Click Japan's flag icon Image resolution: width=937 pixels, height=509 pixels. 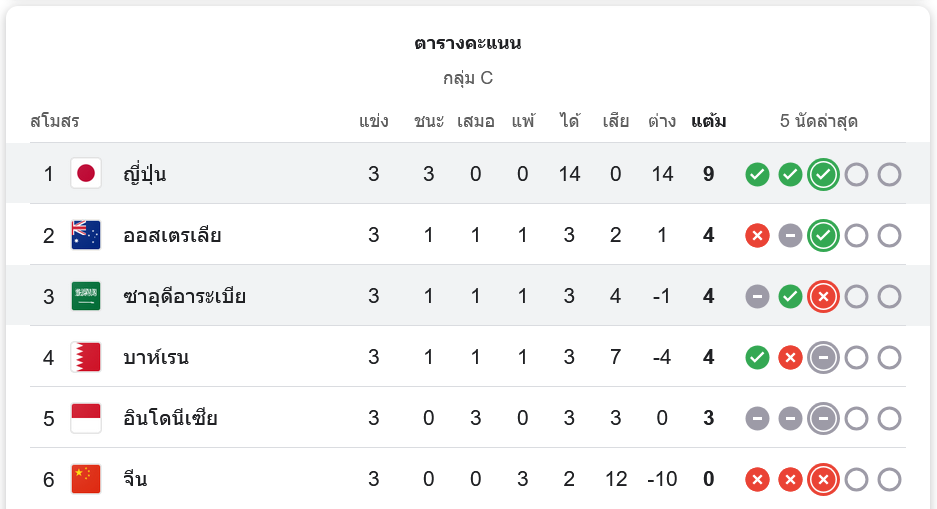pos(86,174)
